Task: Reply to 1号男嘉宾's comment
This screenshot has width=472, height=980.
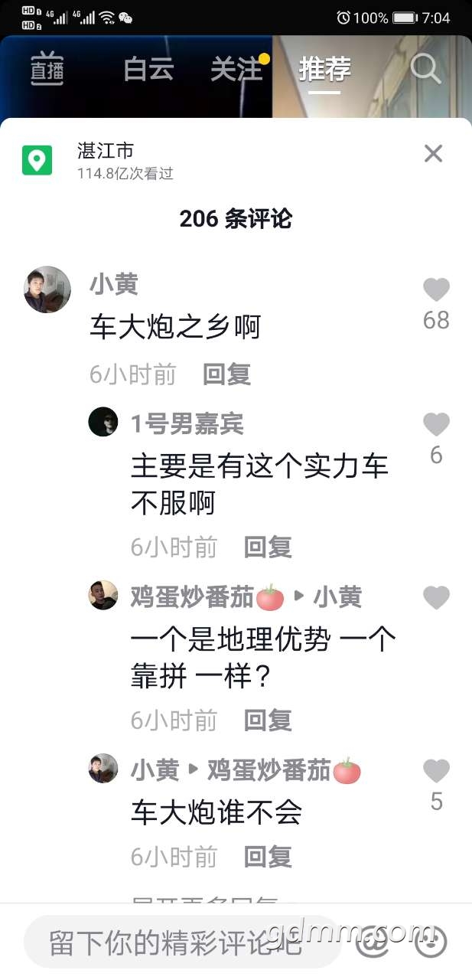Action: [x=268, y=547]
